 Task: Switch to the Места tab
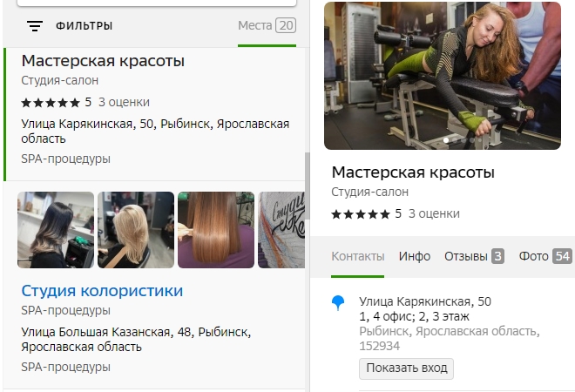click(267, 25)
